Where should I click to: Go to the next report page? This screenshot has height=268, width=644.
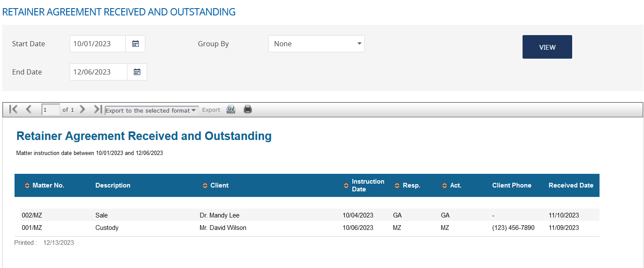[82, 109]
